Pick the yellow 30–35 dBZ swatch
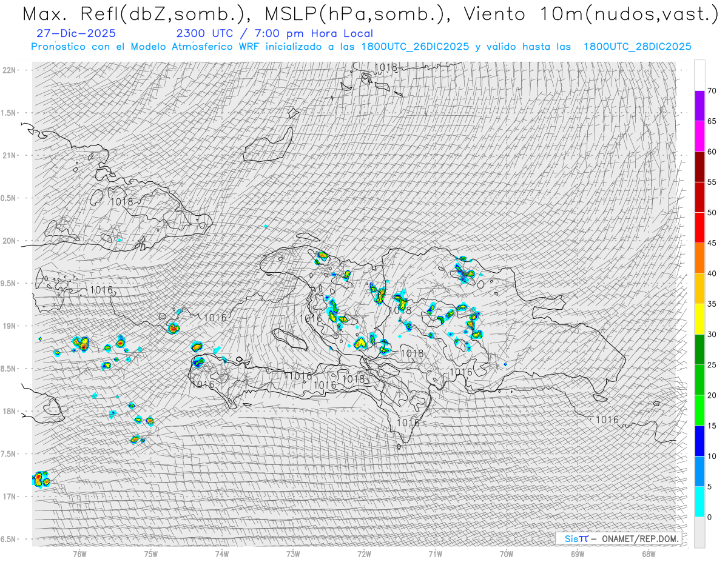This screenshot has height=562, width=728. (x=699, y=319)
